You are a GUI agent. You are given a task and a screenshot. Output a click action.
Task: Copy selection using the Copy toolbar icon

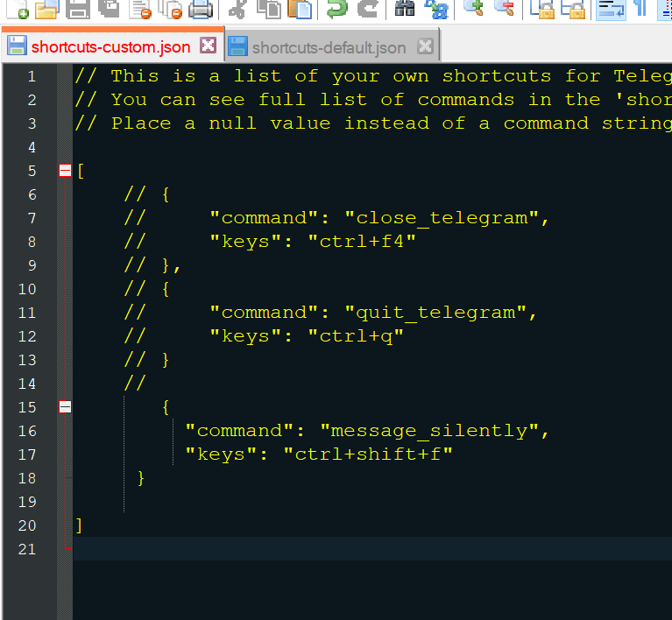[x=269, y=9]
